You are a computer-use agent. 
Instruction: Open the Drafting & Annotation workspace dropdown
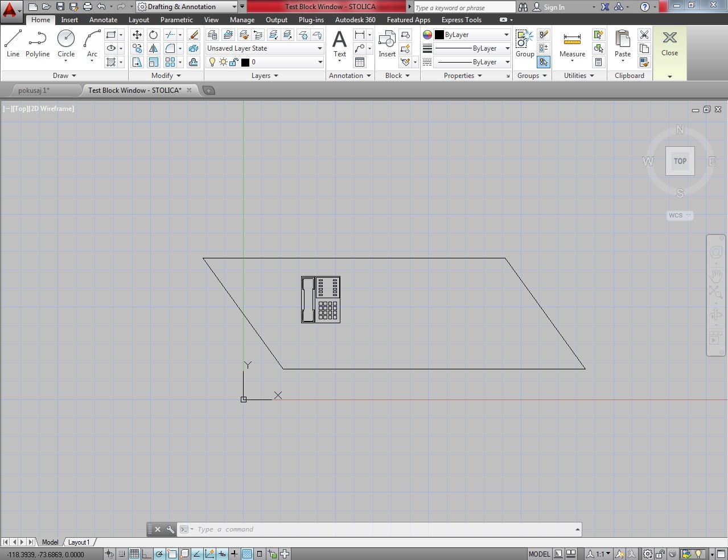[x=187, y=7]
